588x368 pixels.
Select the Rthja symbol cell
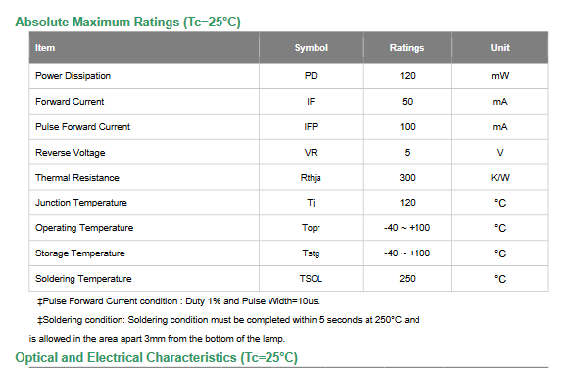click(311, 178)
